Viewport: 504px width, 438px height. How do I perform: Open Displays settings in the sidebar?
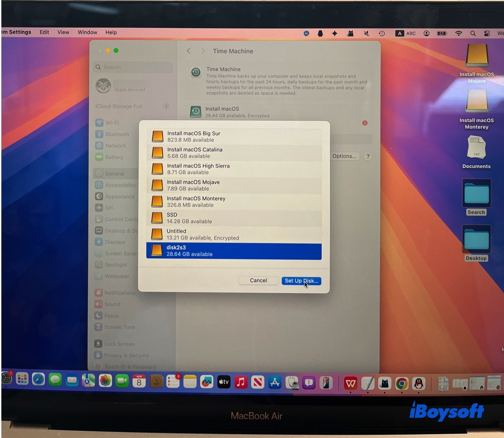tap(115, 242)
